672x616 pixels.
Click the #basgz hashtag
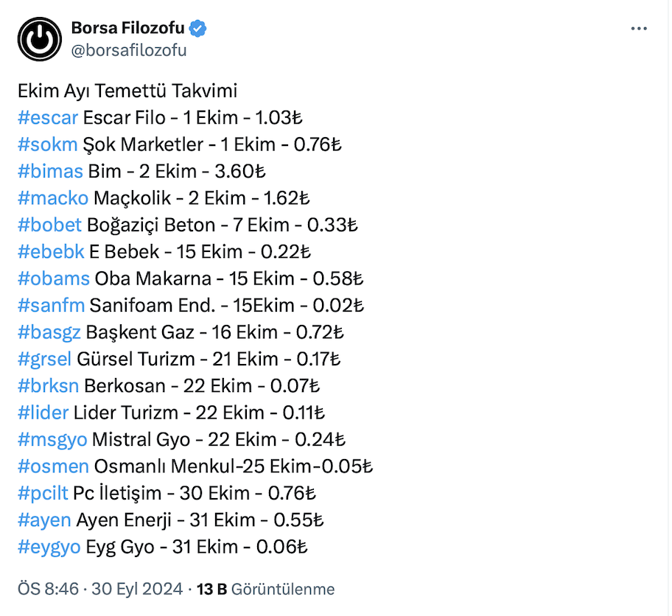49,332
